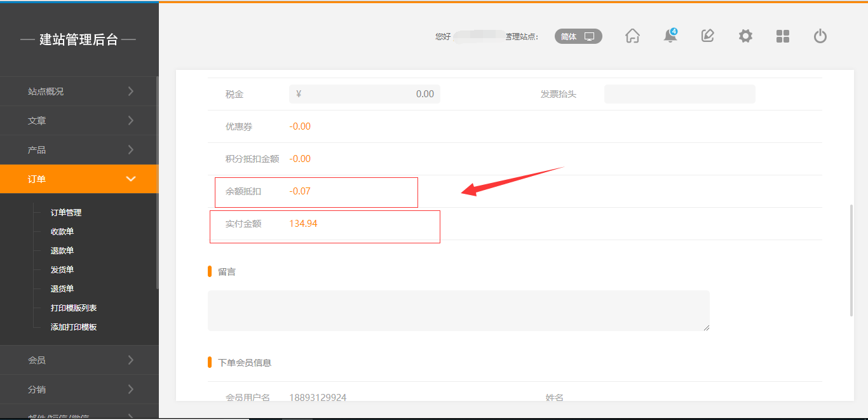Click the home icon in header
This screenshot has width=868, height=420.
(632, 36)
